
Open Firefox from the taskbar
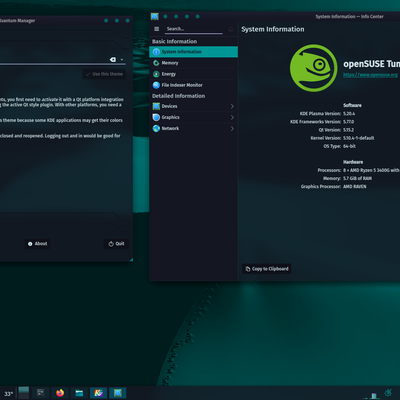tap(60, 393)
